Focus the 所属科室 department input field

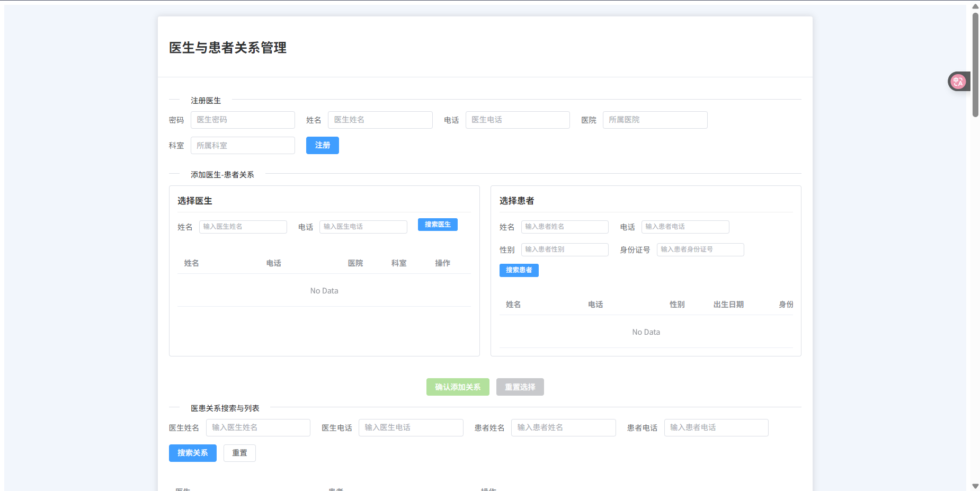(243, 146)
